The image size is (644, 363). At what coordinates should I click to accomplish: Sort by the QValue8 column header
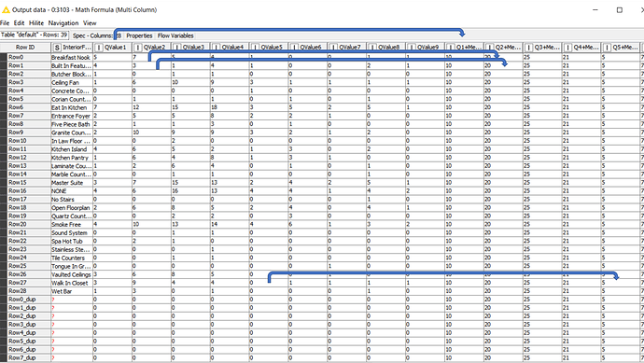pyautogui.click(x=385, y=48)
